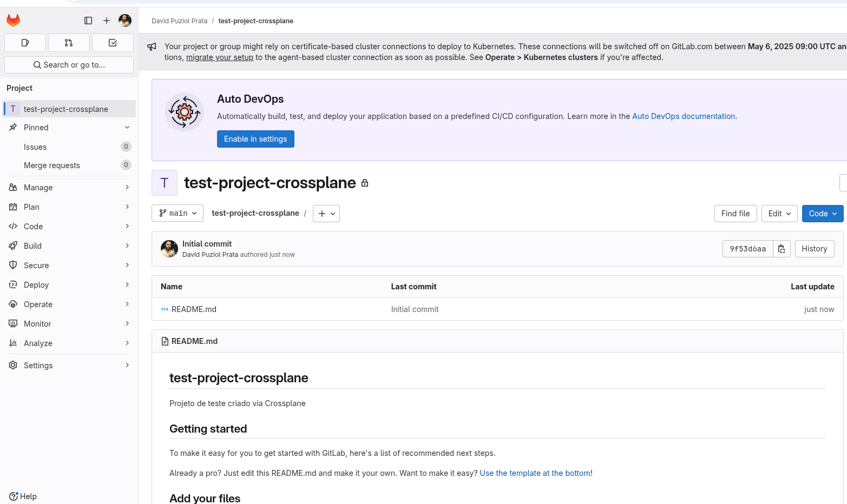Open Issues in the sidebar
The width and height of the screenshot is (847, 504).
point(35,147)
